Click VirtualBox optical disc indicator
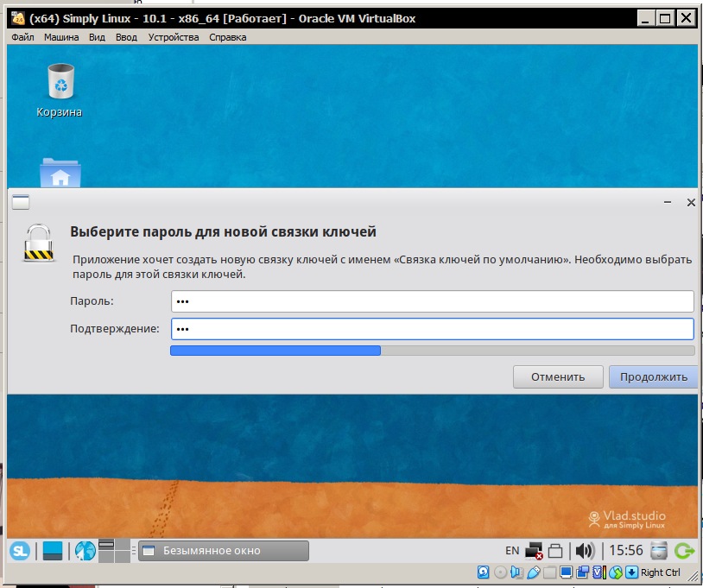The width and height of the screenshot is (703, 588). coord(500,572)
